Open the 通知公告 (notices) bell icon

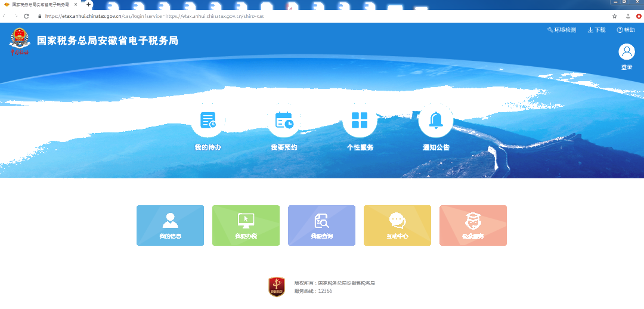tap(436, 120)
